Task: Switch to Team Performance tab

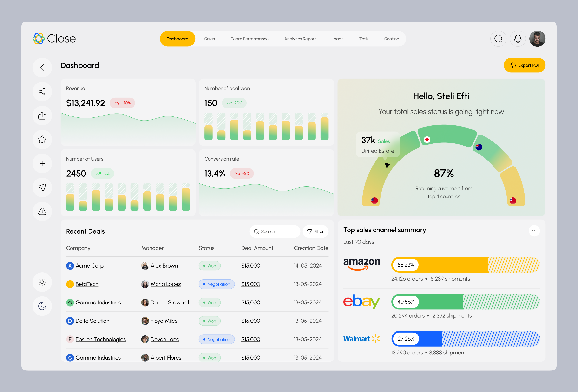Action: coord(250,39)
